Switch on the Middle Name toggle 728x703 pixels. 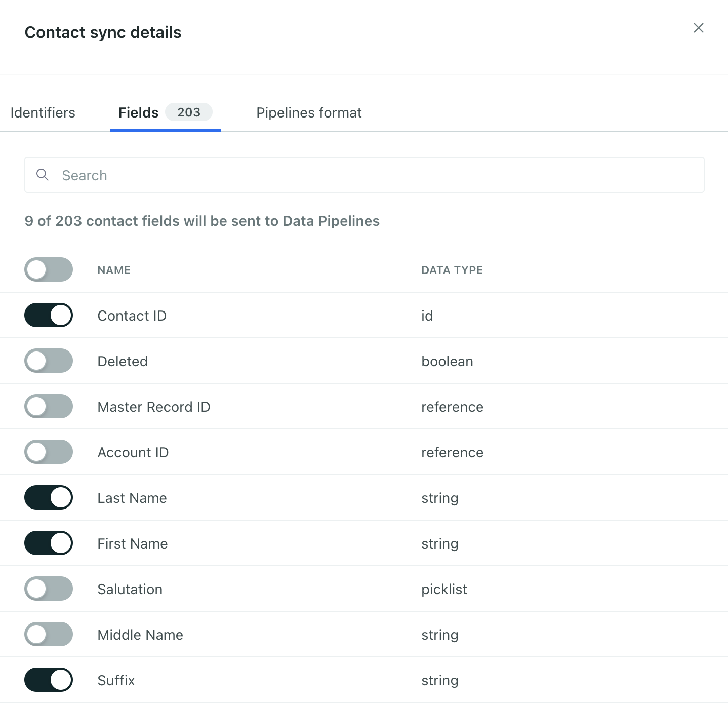[x=49, y=634]
